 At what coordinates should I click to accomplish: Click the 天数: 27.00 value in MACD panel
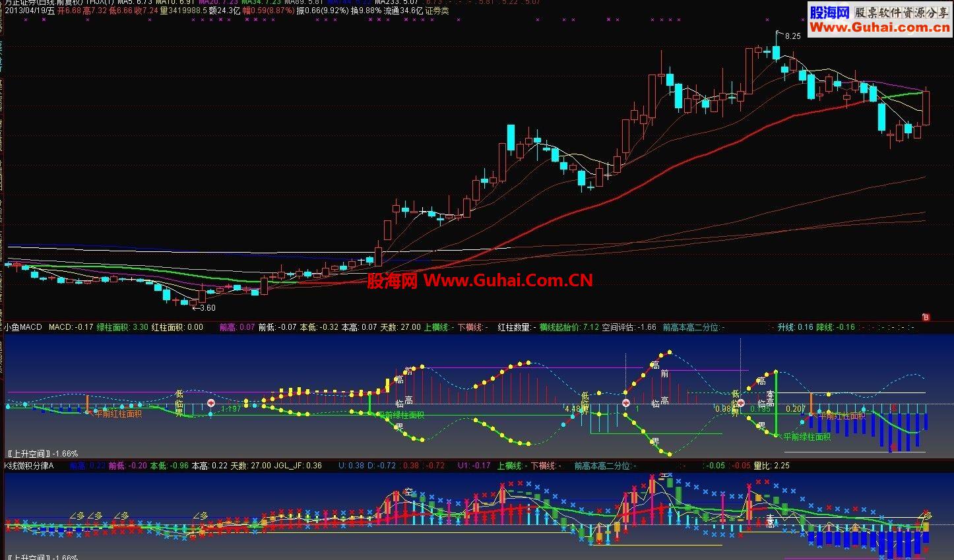(400, 327)
